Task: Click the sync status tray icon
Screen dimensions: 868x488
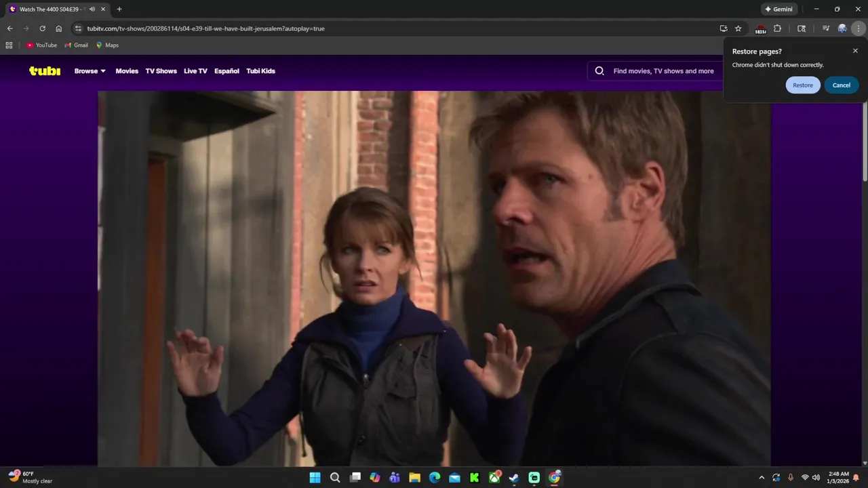Action: (x=776, y=477)
